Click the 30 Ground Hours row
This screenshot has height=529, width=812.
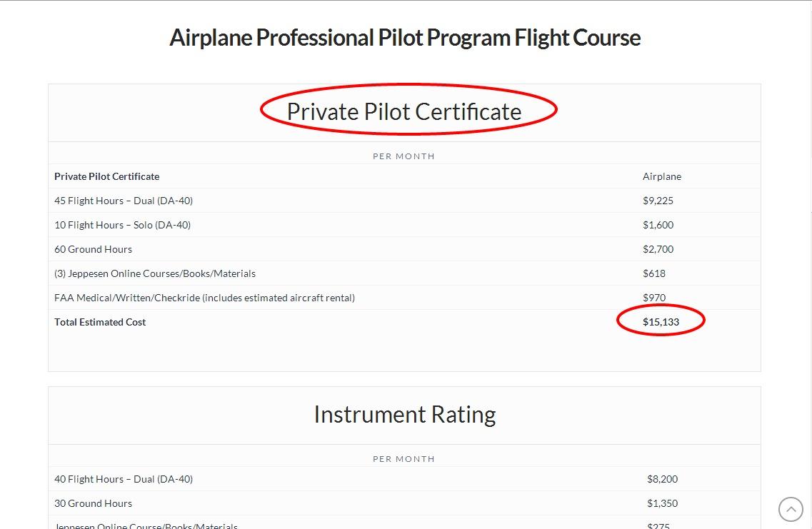click(93, 503)
